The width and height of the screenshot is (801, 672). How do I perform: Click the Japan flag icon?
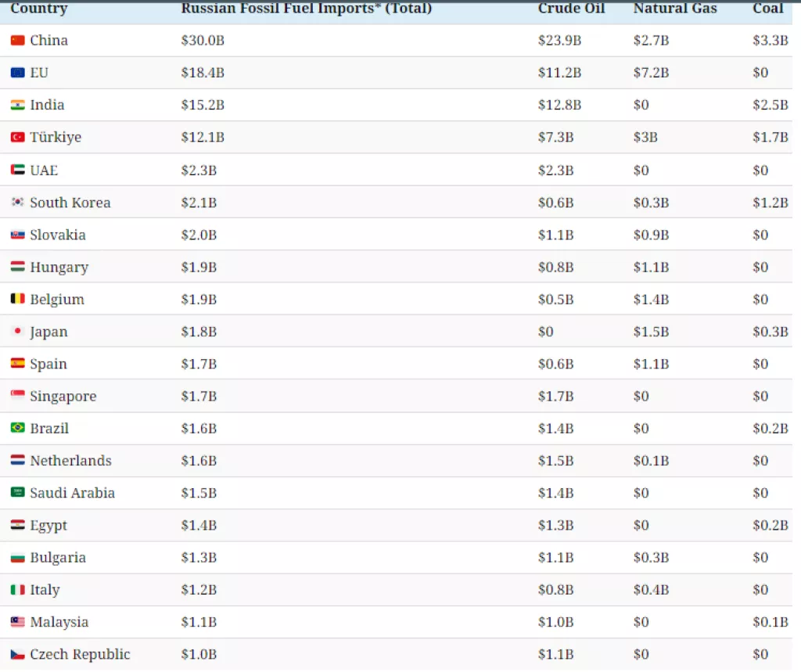tap(17, 332)
